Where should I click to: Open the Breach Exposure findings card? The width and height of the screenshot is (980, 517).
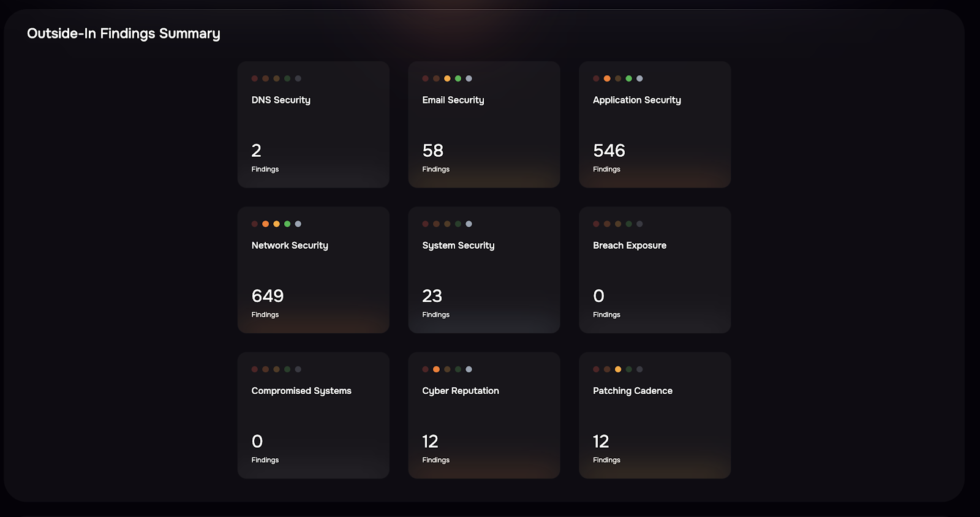[x=655, y=270]
